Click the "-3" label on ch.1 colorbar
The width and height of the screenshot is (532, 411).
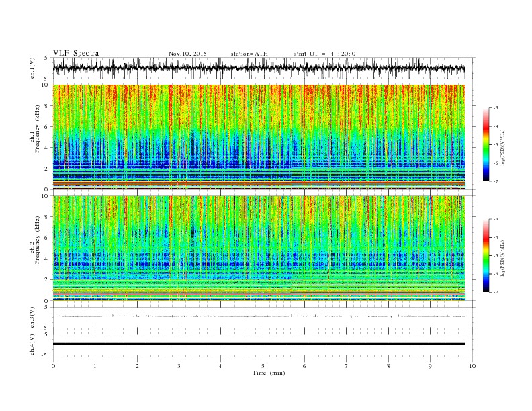(495, 108)
